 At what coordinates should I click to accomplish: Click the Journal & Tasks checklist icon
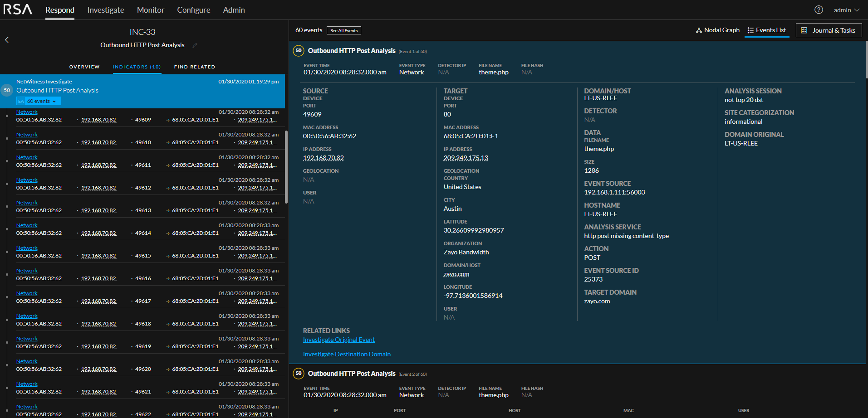coord(804,30)
